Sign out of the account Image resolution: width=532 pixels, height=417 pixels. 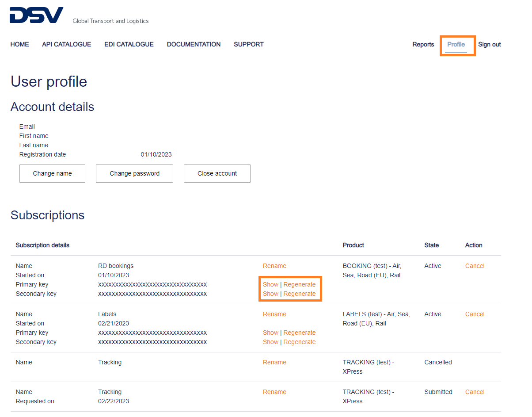point(489,45)
